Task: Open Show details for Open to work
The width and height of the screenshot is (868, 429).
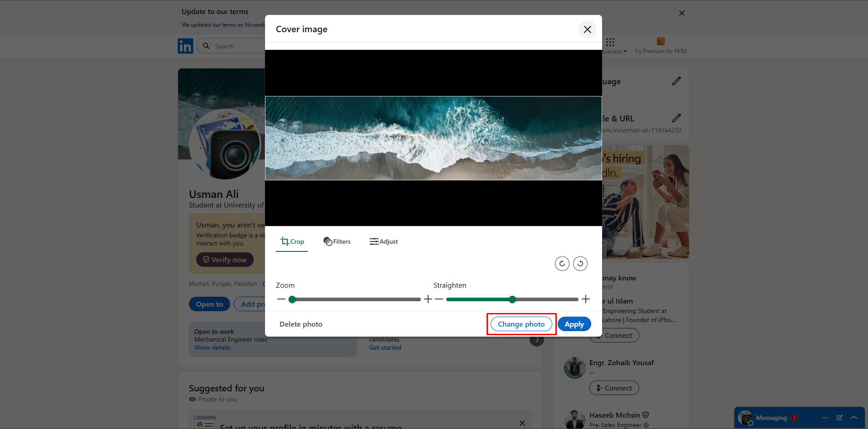Action: tap(212, 348)
